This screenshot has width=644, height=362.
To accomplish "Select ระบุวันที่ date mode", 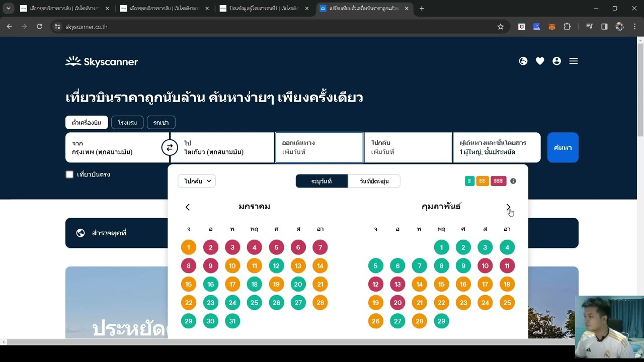I will point(321,181).
